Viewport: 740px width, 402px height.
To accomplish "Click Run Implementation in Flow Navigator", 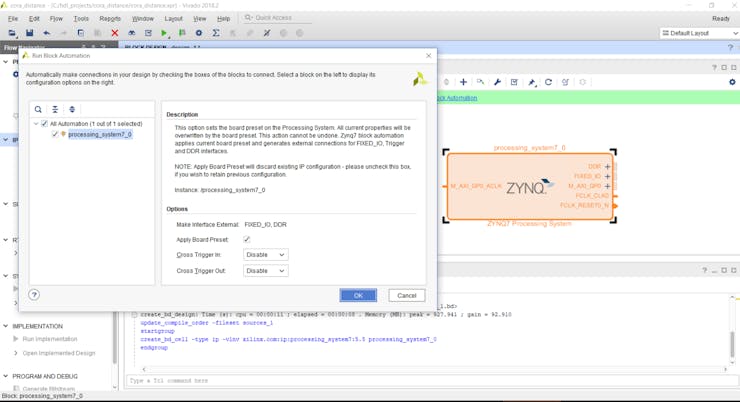I will pos(50,339).
